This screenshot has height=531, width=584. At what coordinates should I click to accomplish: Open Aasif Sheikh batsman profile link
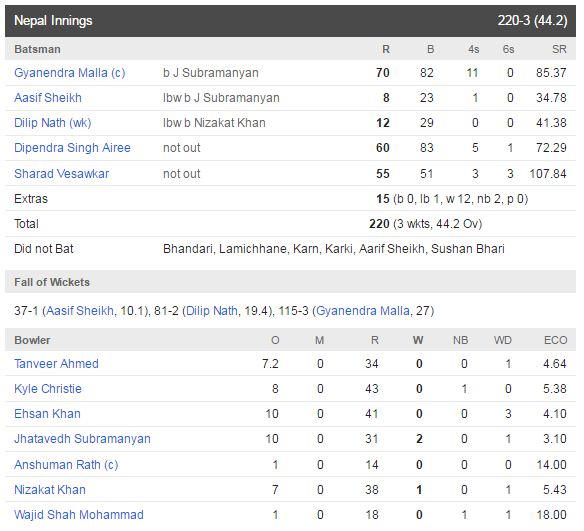point(48,98)
